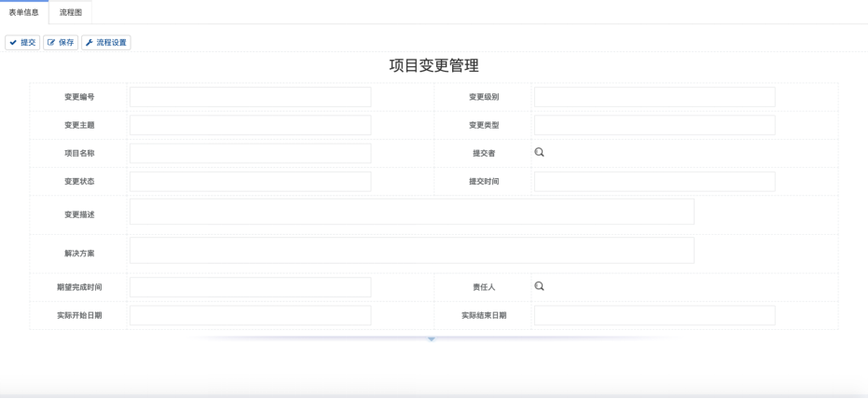868x399 pixels.
Task: Click the 项目变更管理 title text
Action: point(434,66)
